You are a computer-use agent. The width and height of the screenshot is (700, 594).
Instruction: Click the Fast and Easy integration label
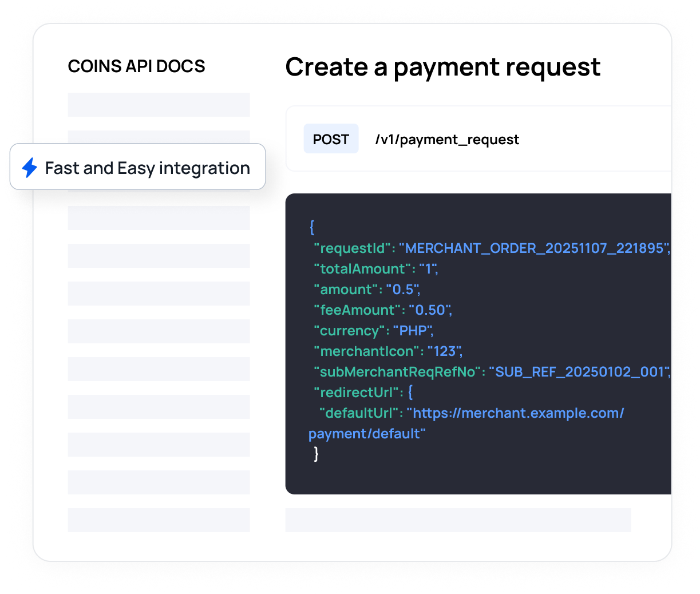(147, 168)
